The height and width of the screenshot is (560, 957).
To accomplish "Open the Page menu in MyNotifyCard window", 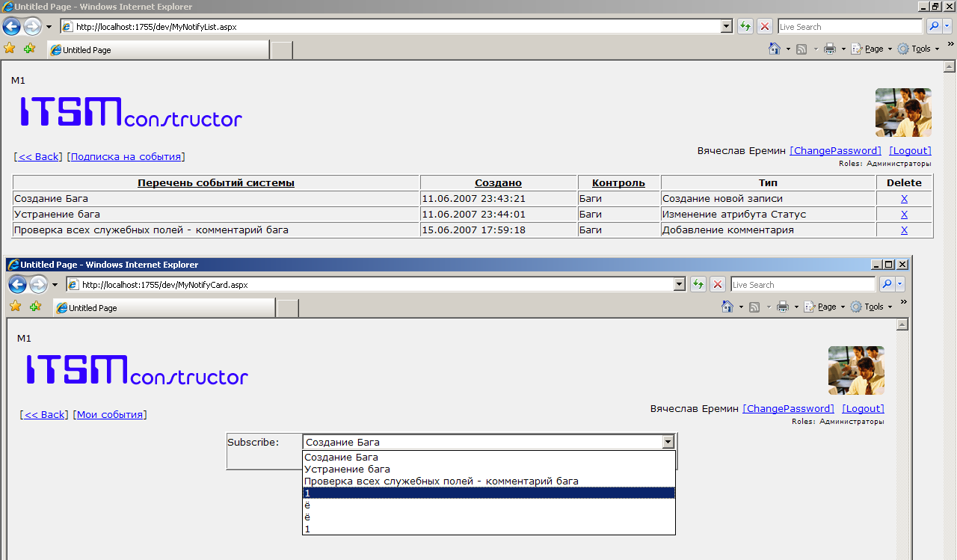I will pyautogui.click(x=825, y=307).
